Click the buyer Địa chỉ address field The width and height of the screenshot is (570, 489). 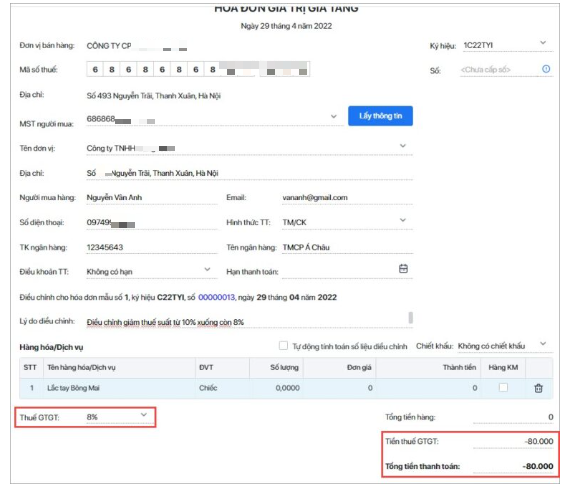click(x=249, y=173)
